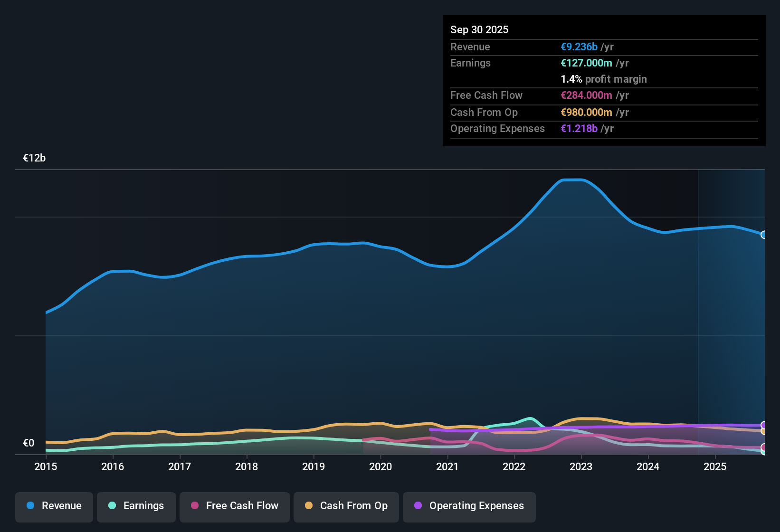The image size is (780, 532).
Task: Click the pink Free Cash Flow legend dot
Action: point(194,506)
